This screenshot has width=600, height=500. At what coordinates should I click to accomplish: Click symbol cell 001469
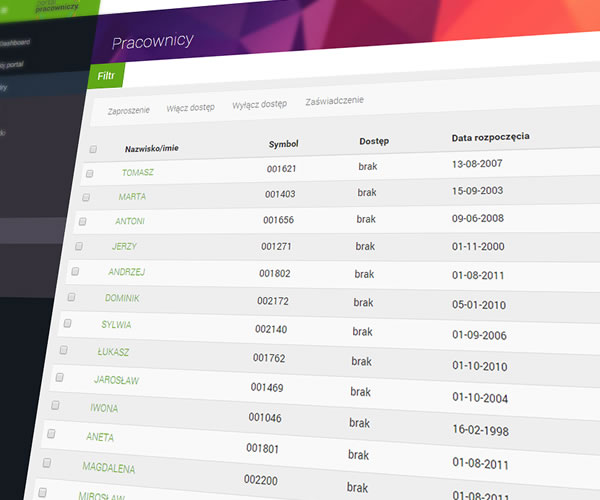(x=267, y=388)
